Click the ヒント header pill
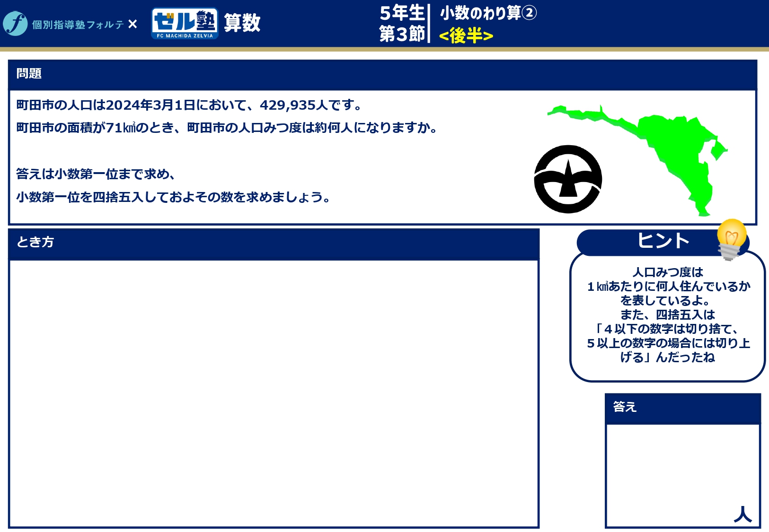 click(x=663, y=241)
